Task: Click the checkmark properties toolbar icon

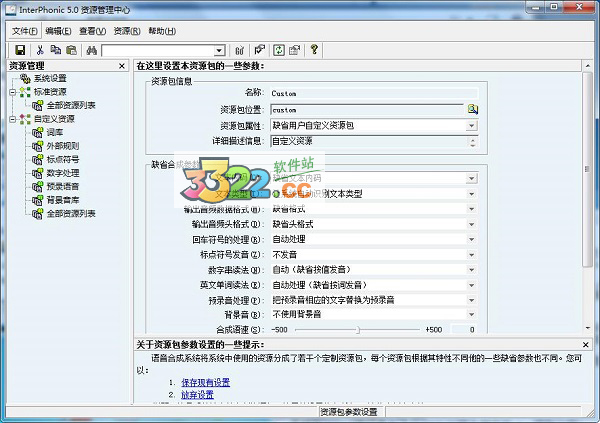Action: coord(259,50)
